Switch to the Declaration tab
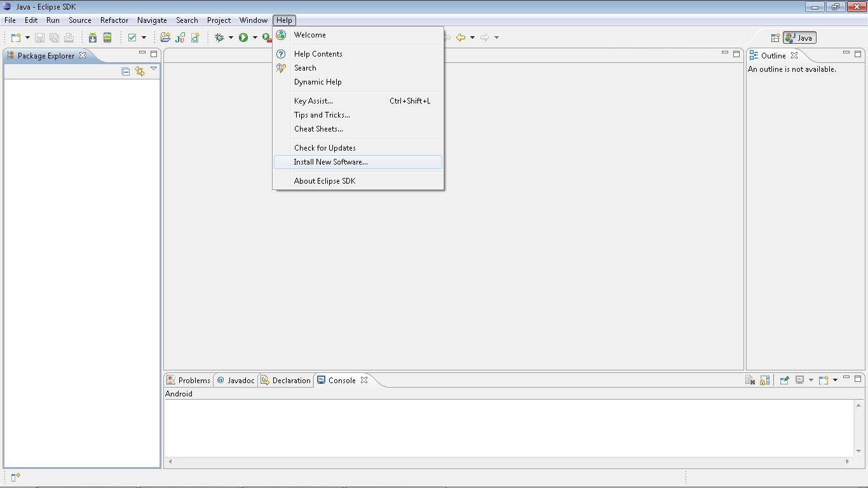The width and height of the screenshot is (868, 488). pos(286,381)
